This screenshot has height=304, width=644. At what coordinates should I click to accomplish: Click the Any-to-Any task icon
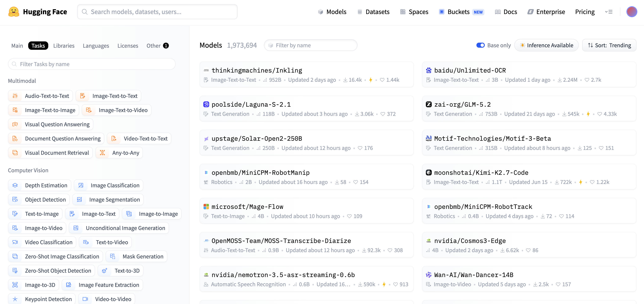click(x=102, y=153)
